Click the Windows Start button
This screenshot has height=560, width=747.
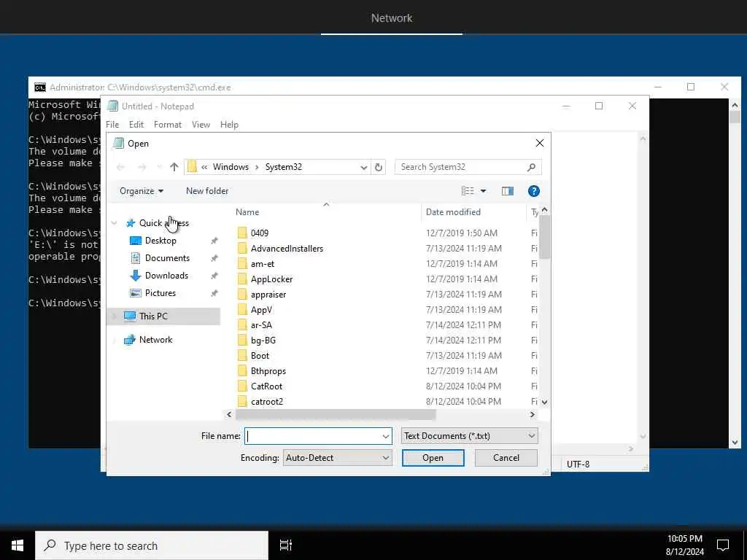click(18, 545)
